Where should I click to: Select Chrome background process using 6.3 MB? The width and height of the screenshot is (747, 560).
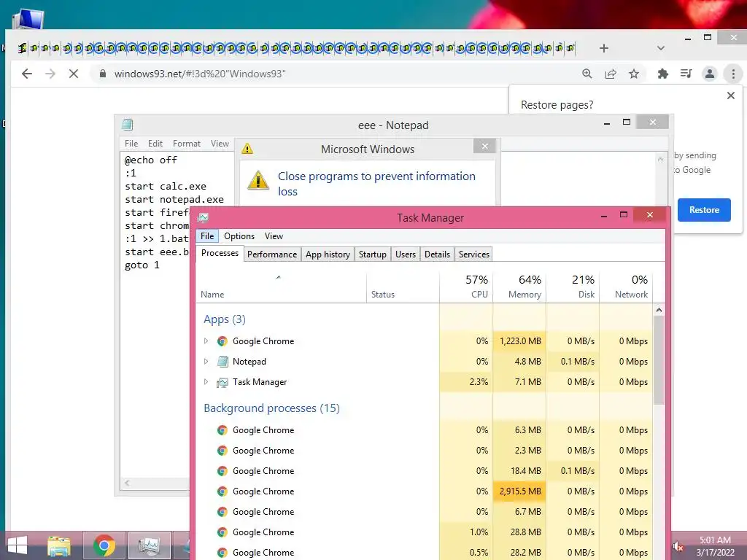tap(425, 430)
